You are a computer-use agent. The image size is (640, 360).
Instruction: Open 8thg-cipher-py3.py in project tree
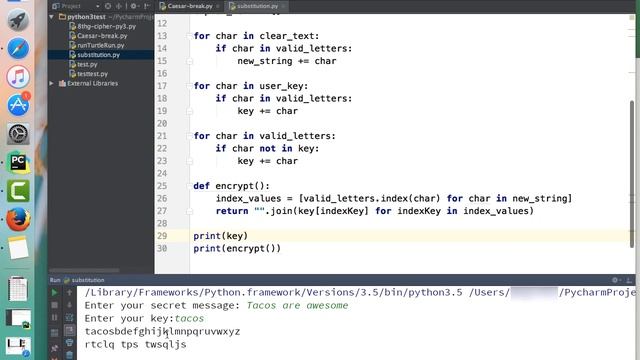(x=102, y=26)
